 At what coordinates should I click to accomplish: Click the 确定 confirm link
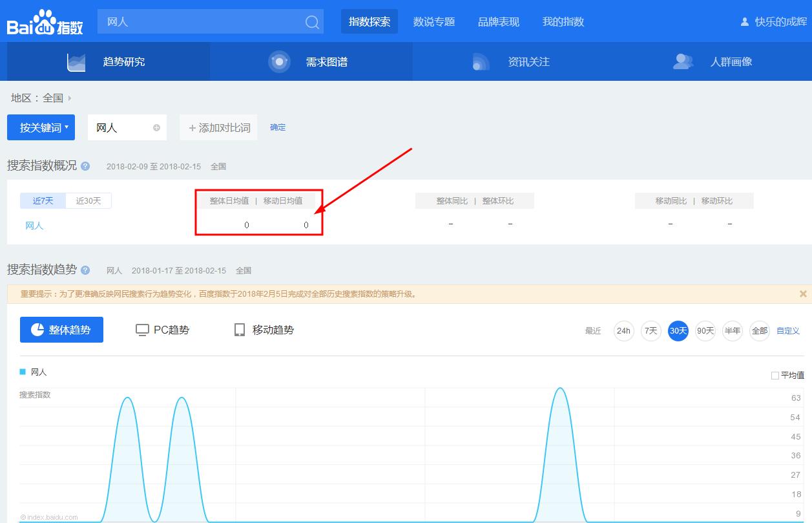pyautogui.click(x=278, y=127)
